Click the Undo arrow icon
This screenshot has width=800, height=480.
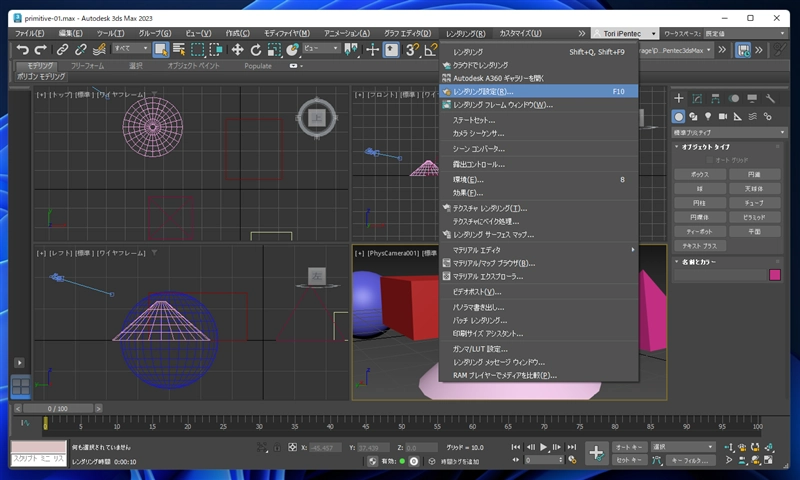tap(22, 49)
